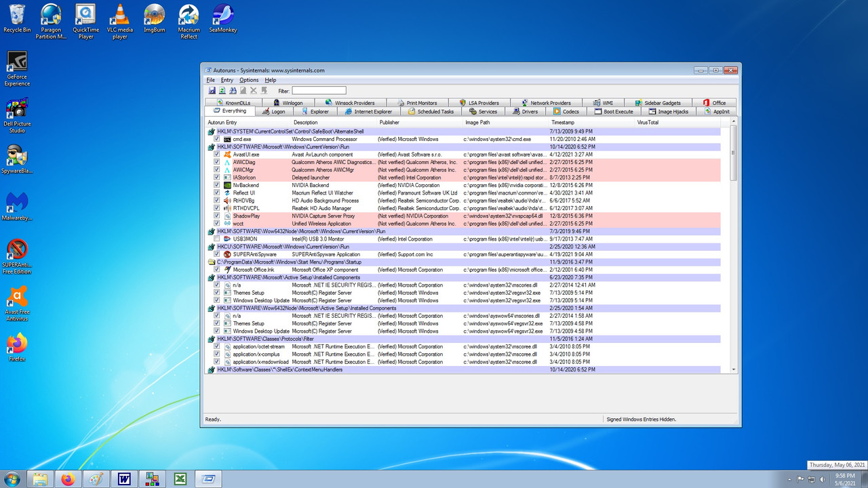
Task: Select the VLC media player desktop icon
Action: pyautogui.click(x=120, y=22)
